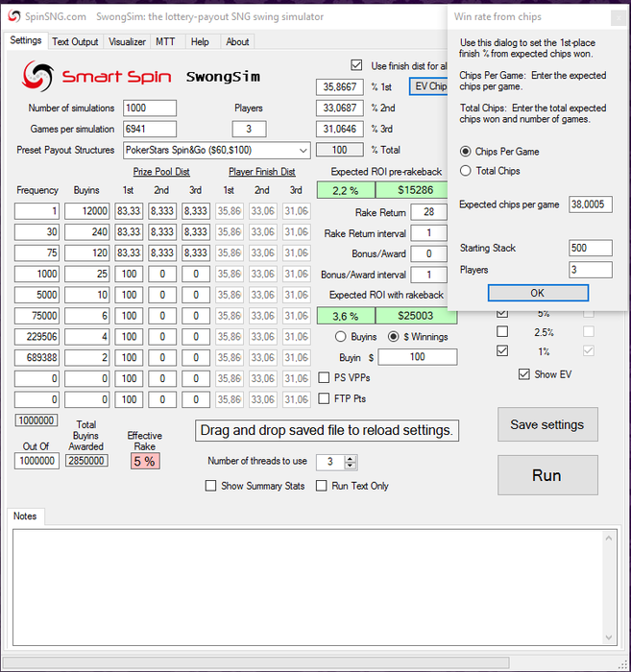Select the Settings tab

click(x=26, y=40)
